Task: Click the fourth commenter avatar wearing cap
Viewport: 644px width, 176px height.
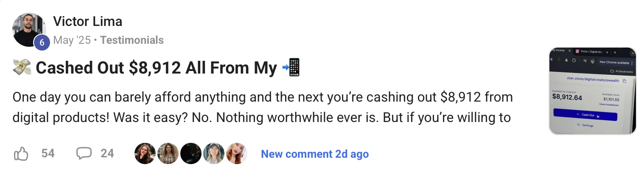Action: point(213,153)
